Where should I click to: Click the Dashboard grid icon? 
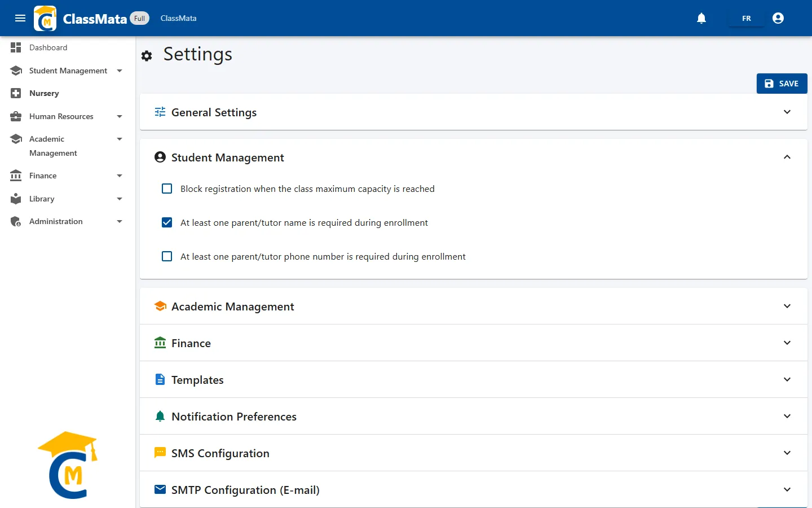tap(16, 47)
